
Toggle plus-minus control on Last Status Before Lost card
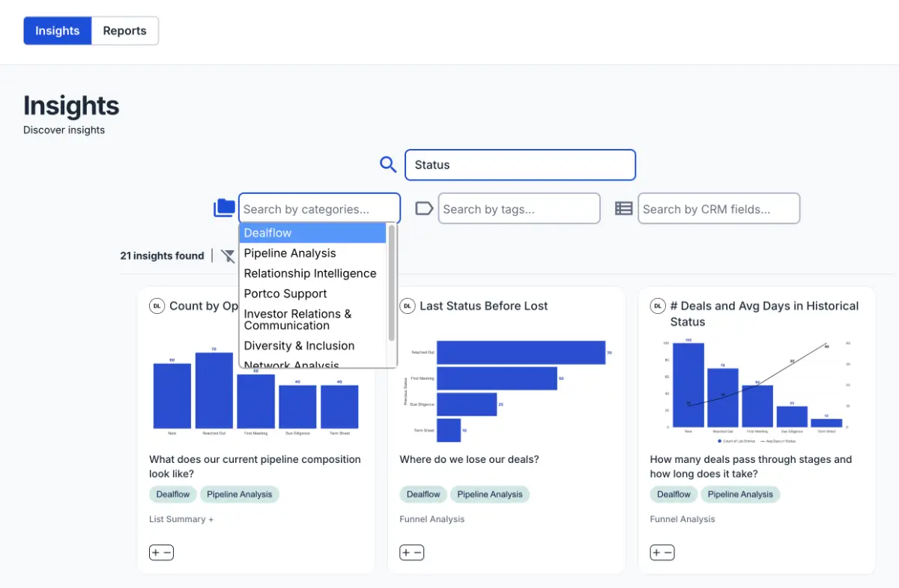411,553
